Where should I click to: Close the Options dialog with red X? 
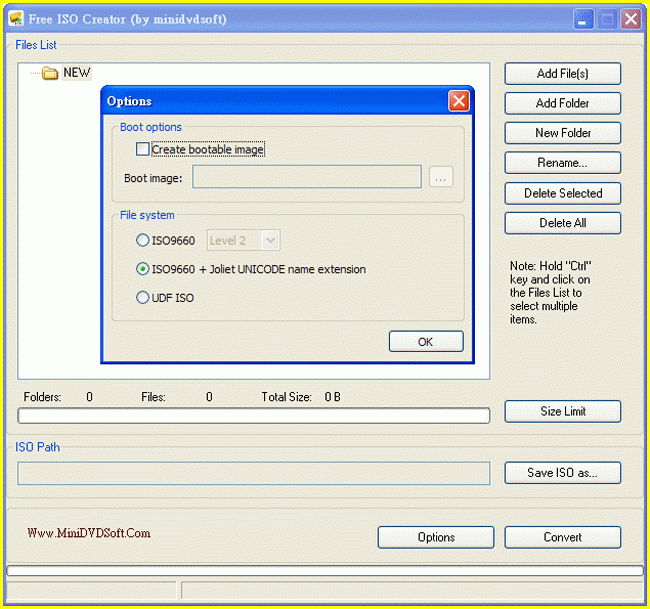coord(459,101)
